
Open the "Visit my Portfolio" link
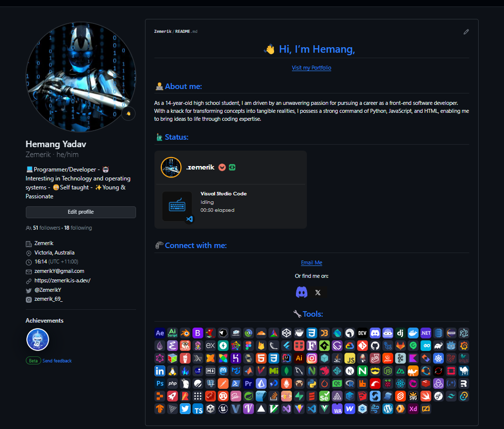[x=311, y=68]
